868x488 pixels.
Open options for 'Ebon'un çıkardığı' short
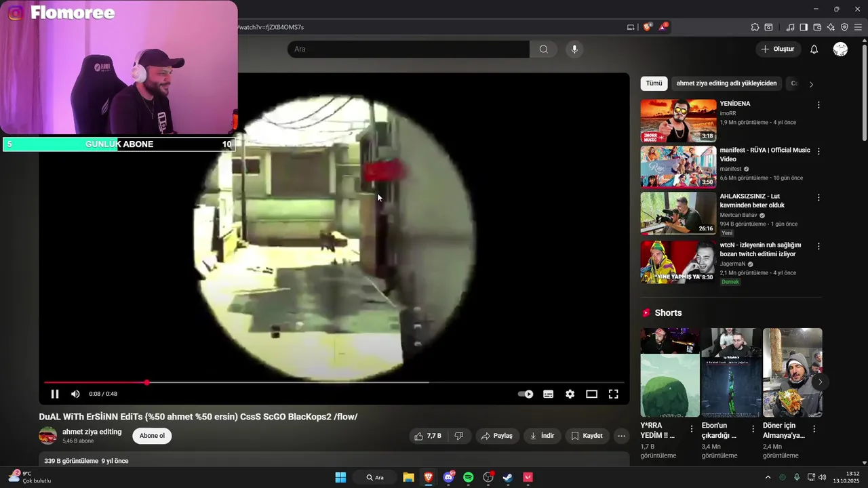(753, 429)
